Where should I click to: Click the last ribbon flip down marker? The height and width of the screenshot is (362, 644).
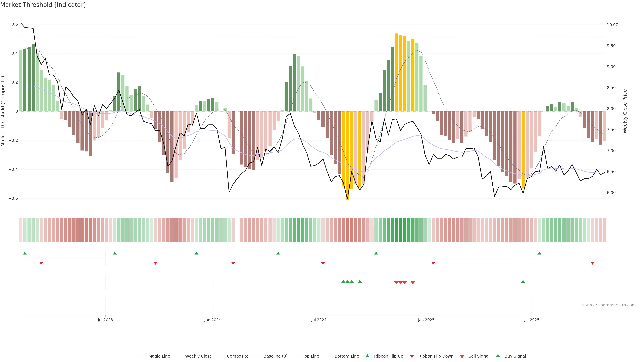tap(593, 263)
